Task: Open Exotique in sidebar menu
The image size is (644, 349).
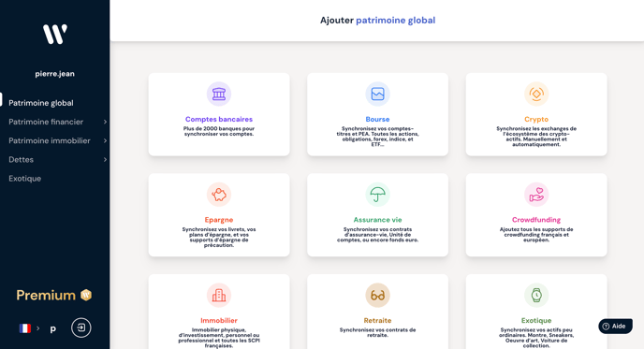Action: (x=24, y=179)
